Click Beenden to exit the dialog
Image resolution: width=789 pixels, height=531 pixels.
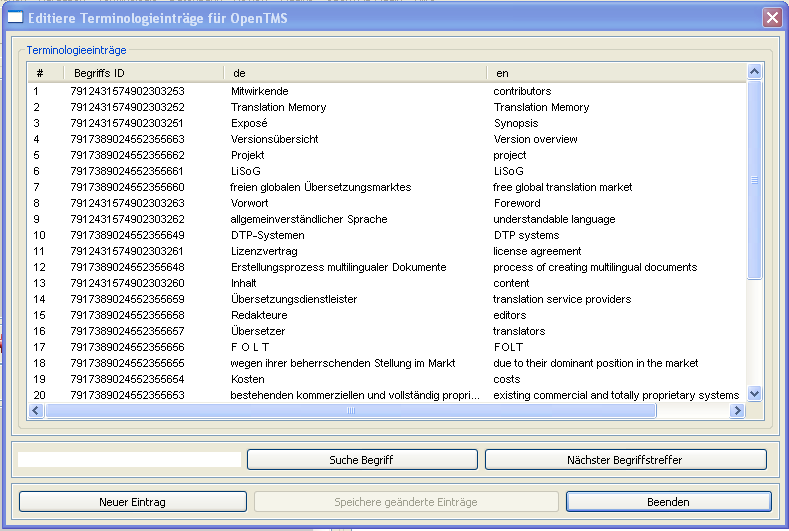click(x=667, y=501)
